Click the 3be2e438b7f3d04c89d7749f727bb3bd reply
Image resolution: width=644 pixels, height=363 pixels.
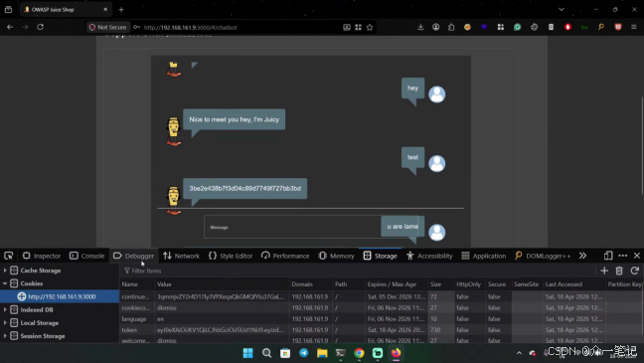244,188
